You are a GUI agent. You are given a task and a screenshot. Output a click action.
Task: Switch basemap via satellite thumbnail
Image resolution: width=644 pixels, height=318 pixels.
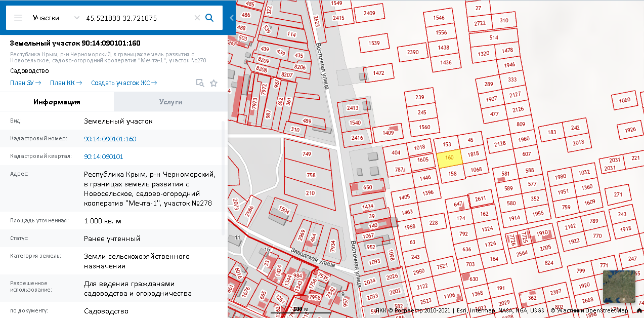coord(619,286)
